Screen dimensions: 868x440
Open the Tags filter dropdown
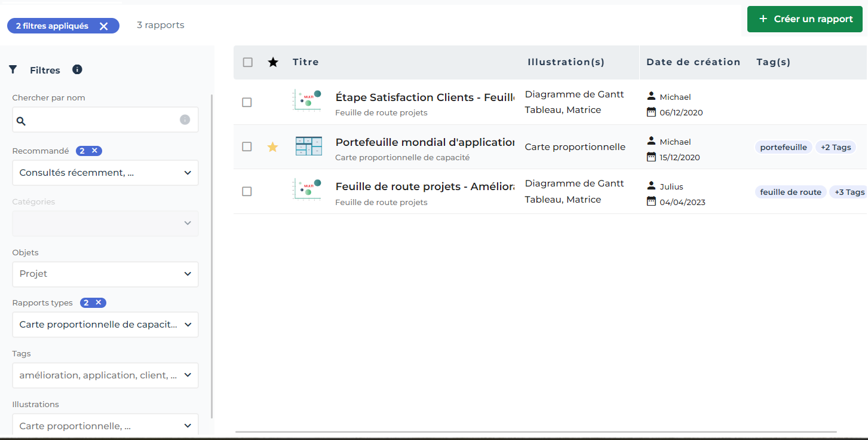point(105,375)
